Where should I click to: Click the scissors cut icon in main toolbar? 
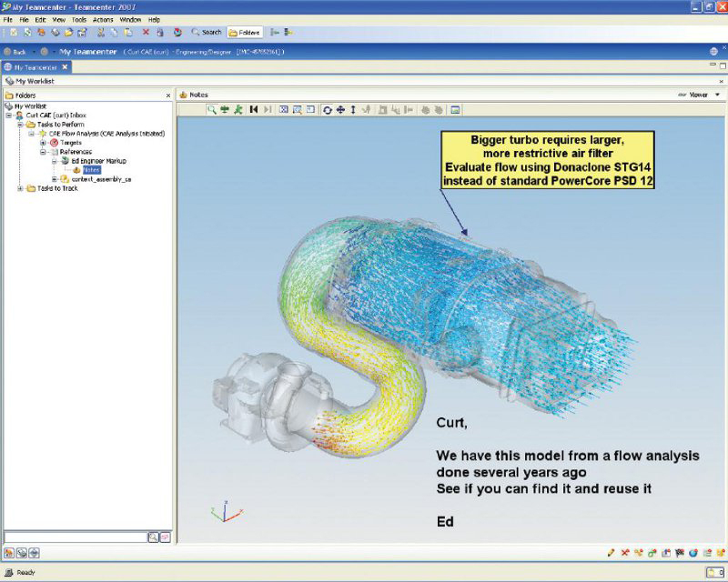click(101, 32)
